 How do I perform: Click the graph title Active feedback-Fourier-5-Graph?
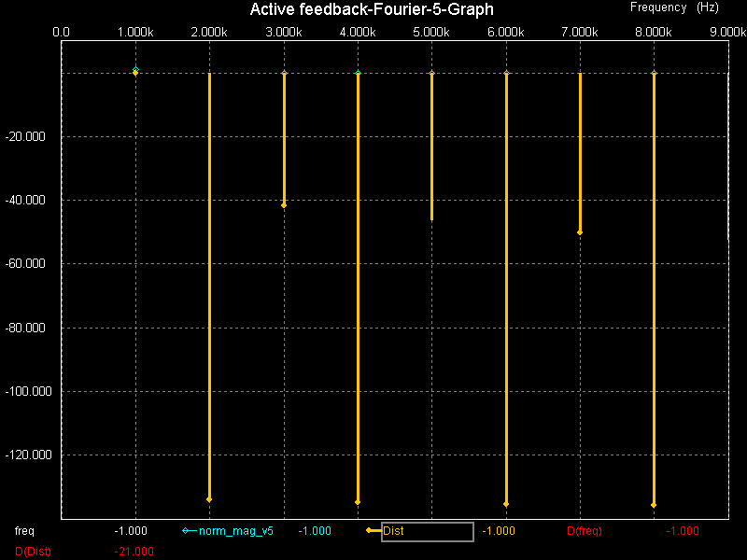point(372,9)
